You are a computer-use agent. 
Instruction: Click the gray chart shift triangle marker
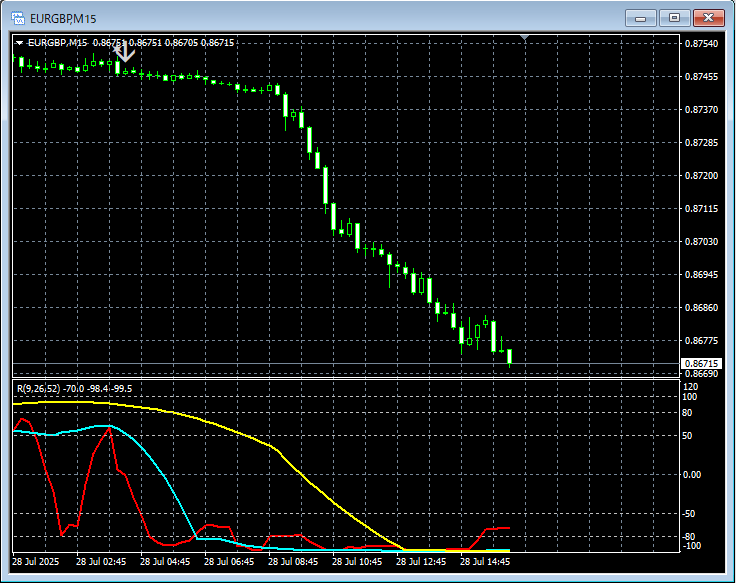coord(526,39)
